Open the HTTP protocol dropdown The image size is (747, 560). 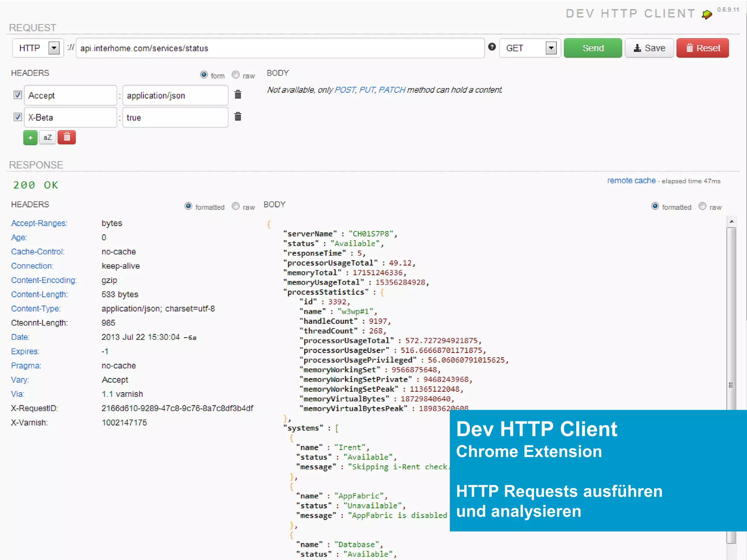(x=38, y=48)
